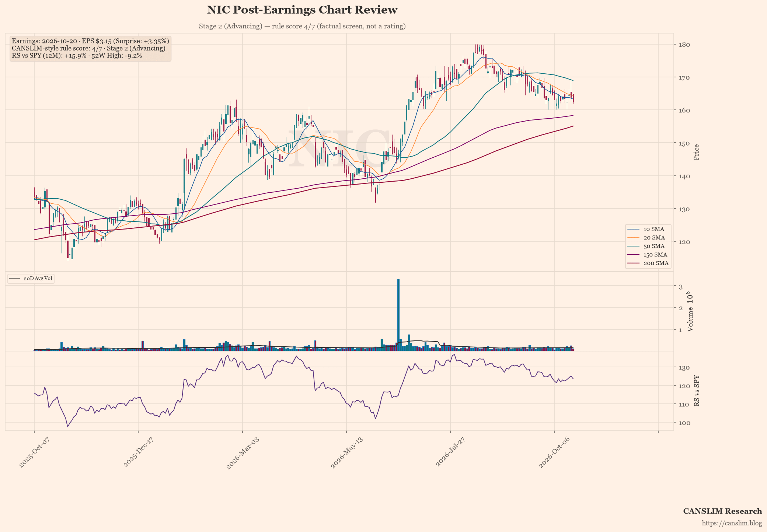The width and height of the screenshot is (767, 532).
Task: Click the 170 price tick label
Action: [684, 77]
